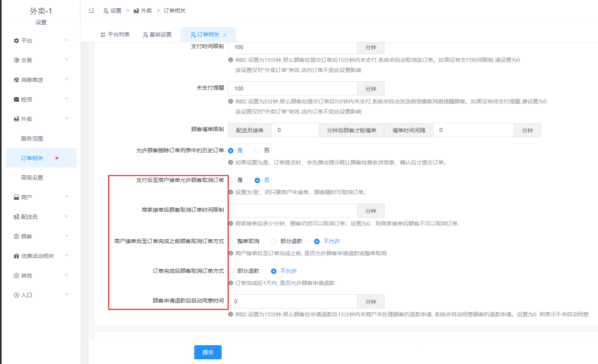The width and height of the screenshot is (598, 364).
Task: Expand the 配送员 sidebar menu chevron
Action: click(x=67, y=216)
